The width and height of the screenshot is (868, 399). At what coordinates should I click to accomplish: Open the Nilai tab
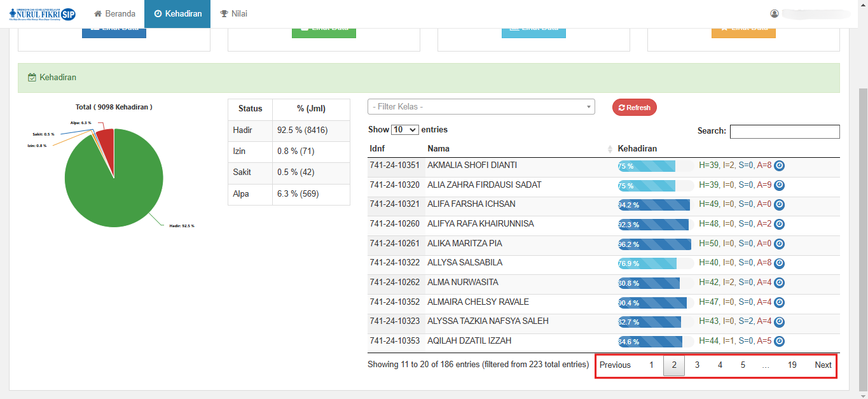(x=234, y=14)
